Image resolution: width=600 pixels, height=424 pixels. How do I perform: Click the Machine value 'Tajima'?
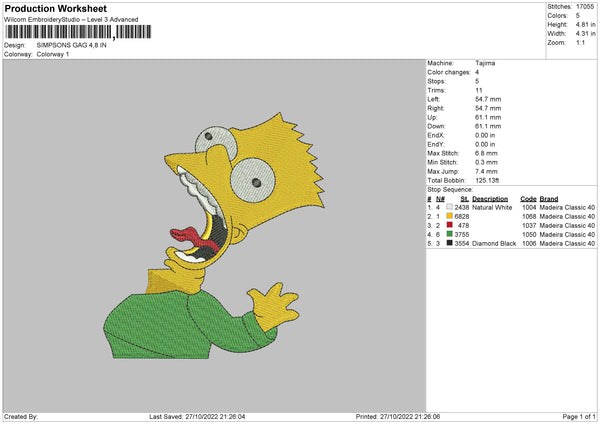485,63
